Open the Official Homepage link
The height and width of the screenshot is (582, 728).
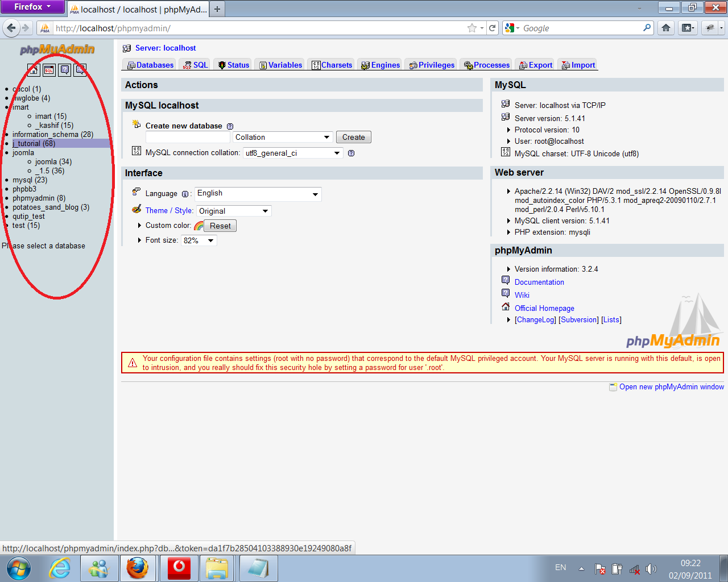(x=544, y=309)
